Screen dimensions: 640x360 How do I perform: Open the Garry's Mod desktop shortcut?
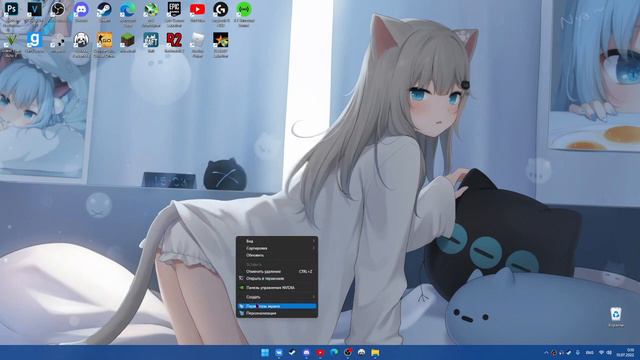[x=35, y=42]
